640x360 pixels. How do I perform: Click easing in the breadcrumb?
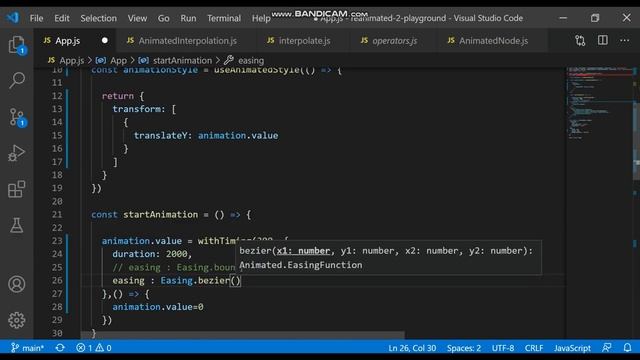pyautogui.click(x=244, y=60)
